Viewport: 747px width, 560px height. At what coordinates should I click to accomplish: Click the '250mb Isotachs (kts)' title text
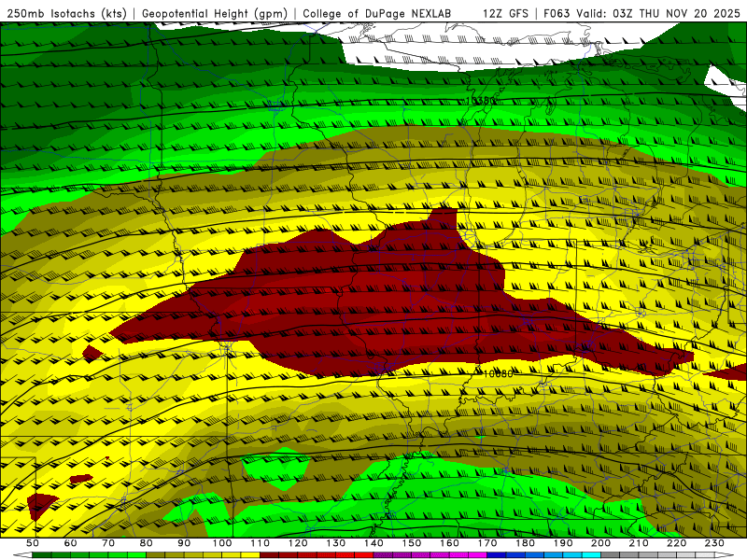point(66,13)
